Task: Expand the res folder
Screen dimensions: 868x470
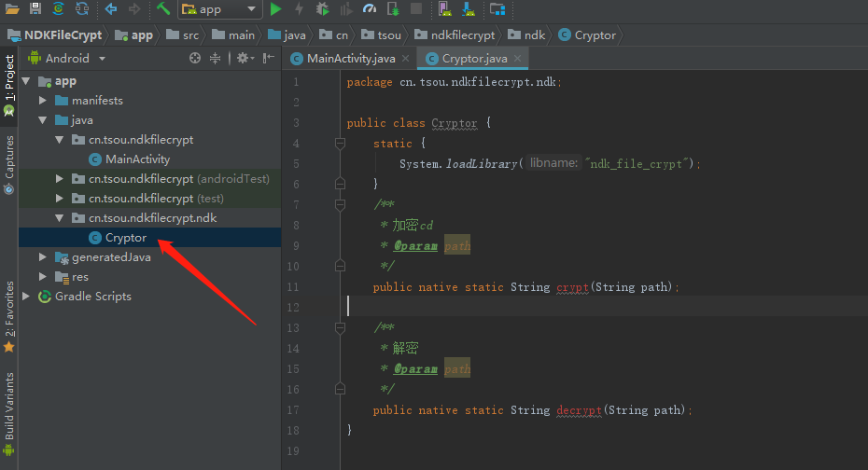Action: tap(43, 276)
